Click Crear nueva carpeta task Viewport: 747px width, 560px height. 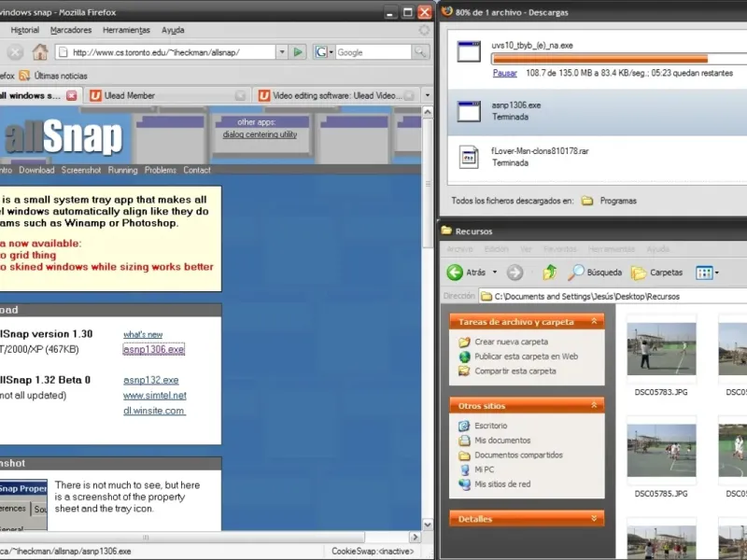(511, 342)
